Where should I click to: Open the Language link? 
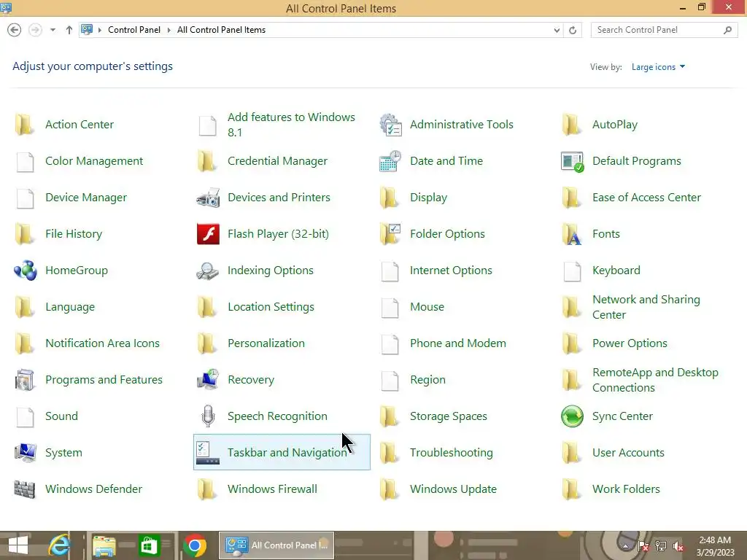[70, 307]
